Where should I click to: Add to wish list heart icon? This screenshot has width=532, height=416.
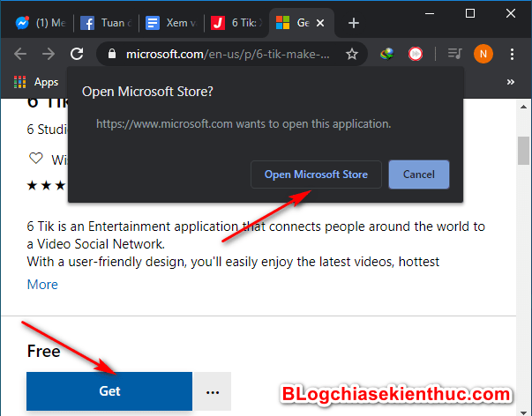pos(36,158)
